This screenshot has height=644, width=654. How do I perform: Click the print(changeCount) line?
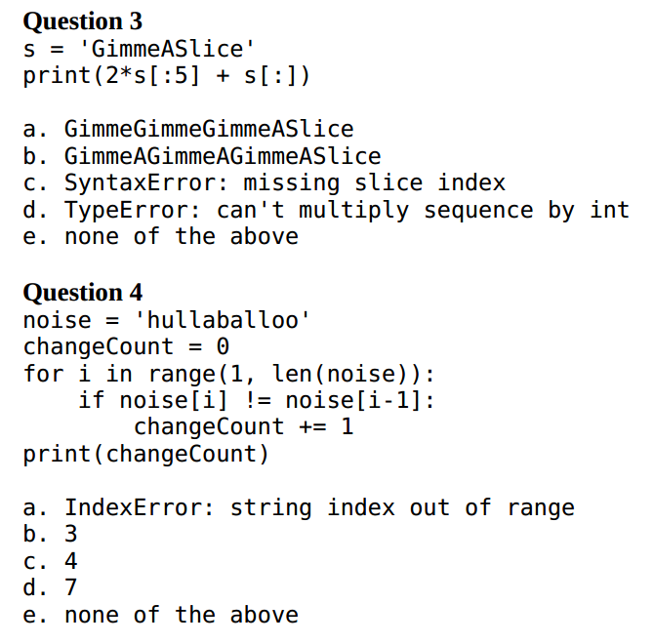click(146, 455)
